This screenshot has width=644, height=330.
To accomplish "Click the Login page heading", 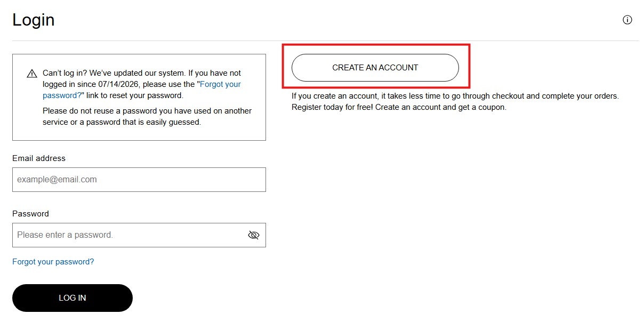I will point(34,20).
